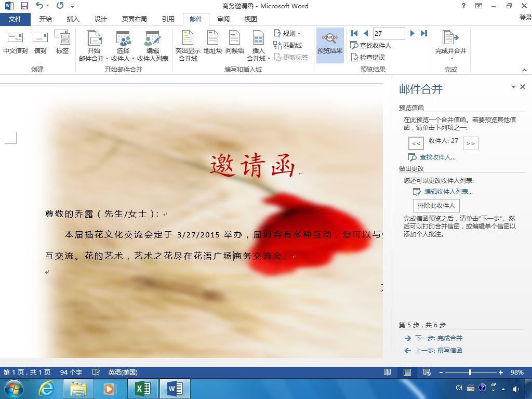Open Quick Access Toolbar customize arrow
Screen dimensions: 532x399
(73, 6)
